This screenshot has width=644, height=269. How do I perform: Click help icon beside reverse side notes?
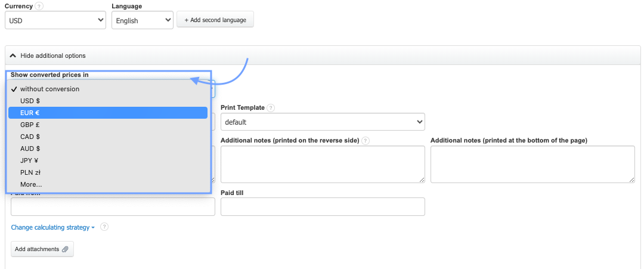coord(366,141)
